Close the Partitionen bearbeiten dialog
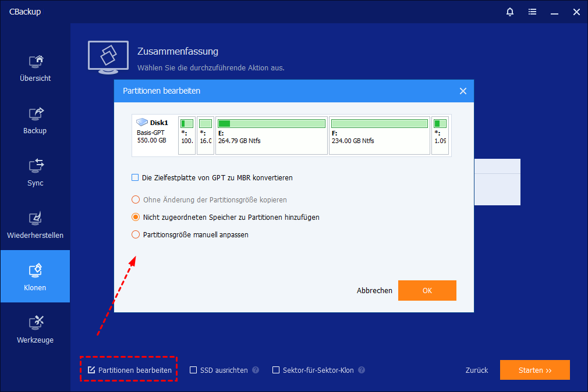 (463, 91)
